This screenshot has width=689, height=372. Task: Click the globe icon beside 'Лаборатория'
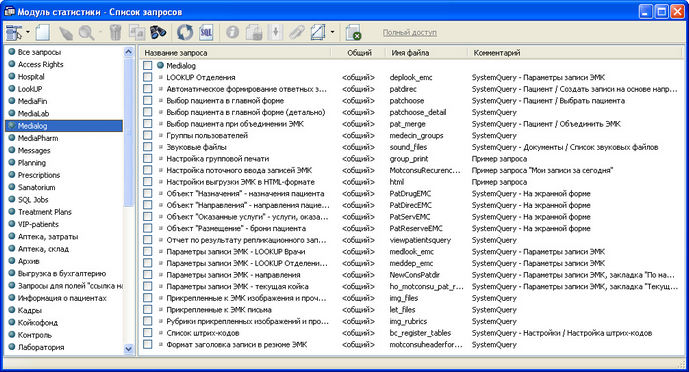tap(12, 347)
